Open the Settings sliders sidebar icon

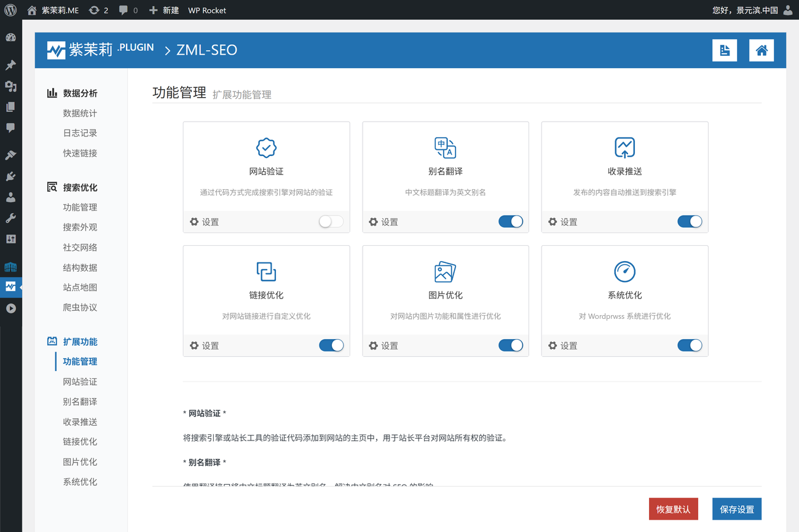10,239
